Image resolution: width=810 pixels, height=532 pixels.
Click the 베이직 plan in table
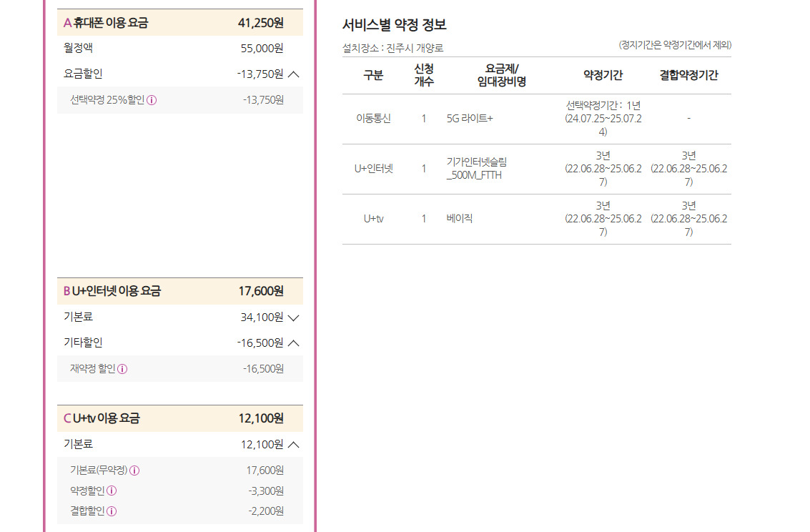tap(459, 219)
